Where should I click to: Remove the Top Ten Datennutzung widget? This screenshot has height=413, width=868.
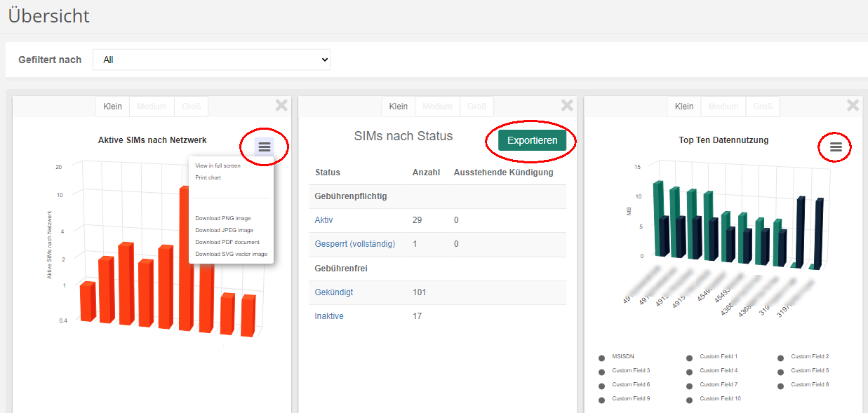(x=853, y=104)
